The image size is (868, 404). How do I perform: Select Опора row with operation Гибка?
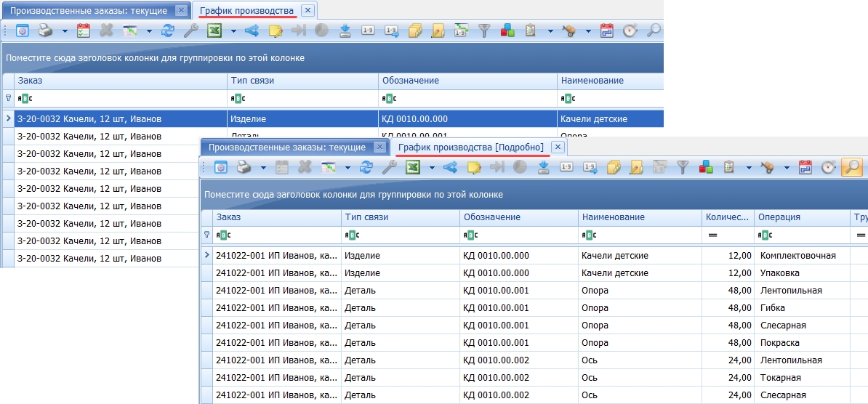coord(534,307)
